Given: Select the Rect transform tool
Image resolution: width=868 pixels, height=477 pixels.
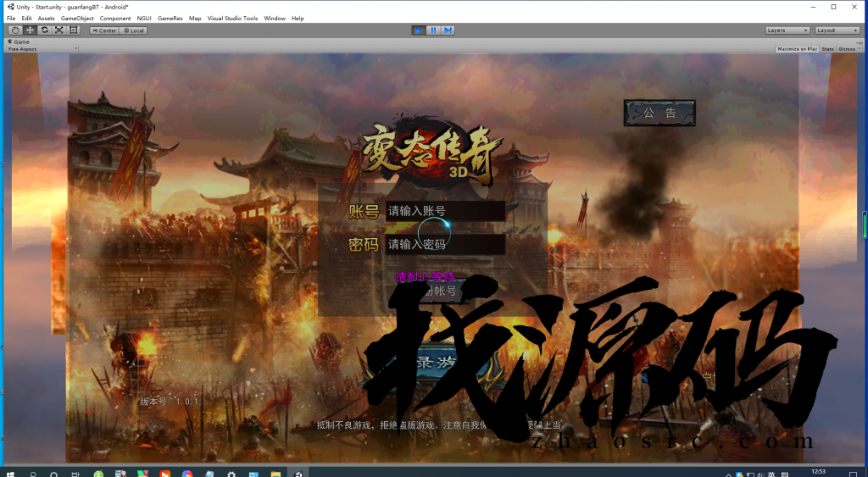Looking at the screenshot, I should (x=73, y=31).
